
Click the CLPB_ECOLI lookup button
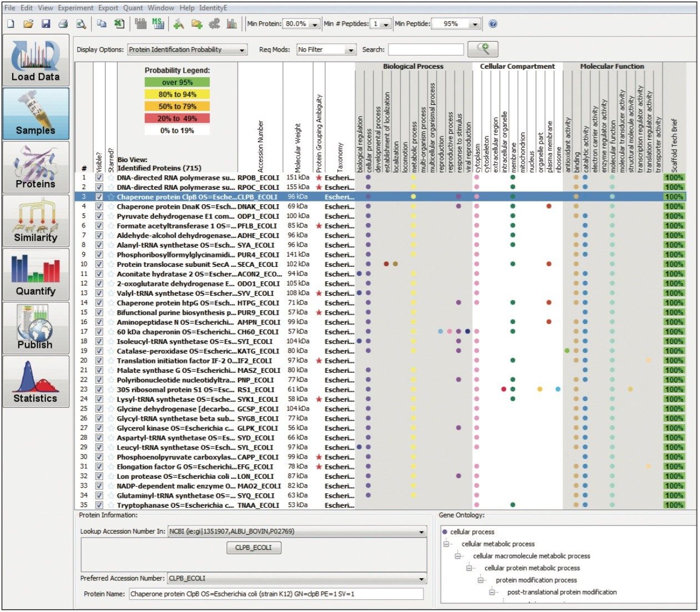coord(254,548)
